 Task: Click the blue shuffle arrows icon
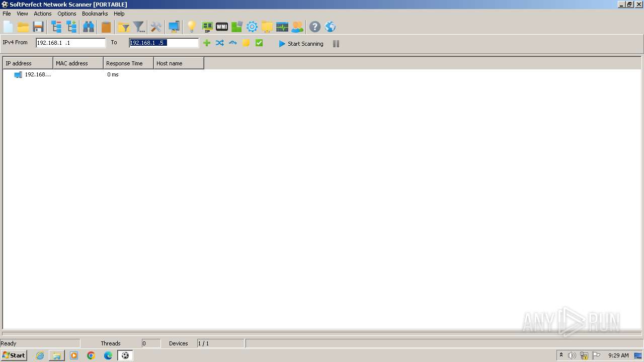click(x=220, y=43)
